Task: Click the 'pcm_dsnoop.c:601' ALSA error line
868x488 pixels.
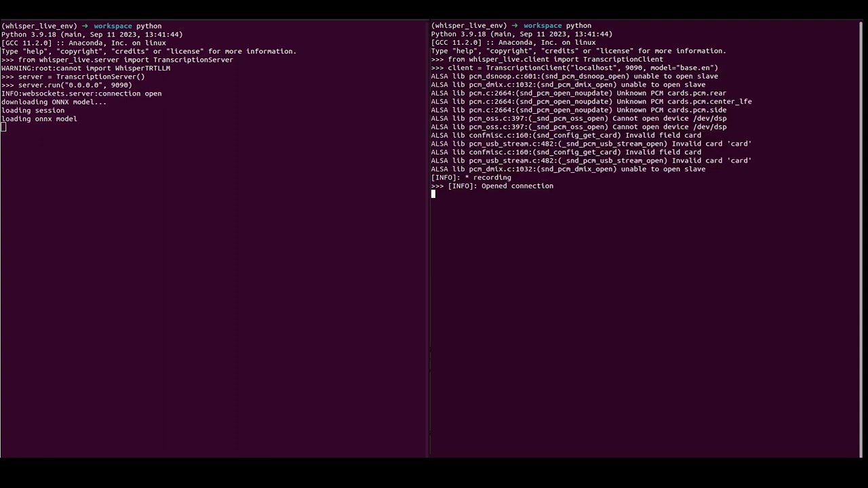Action: [574, 76]
